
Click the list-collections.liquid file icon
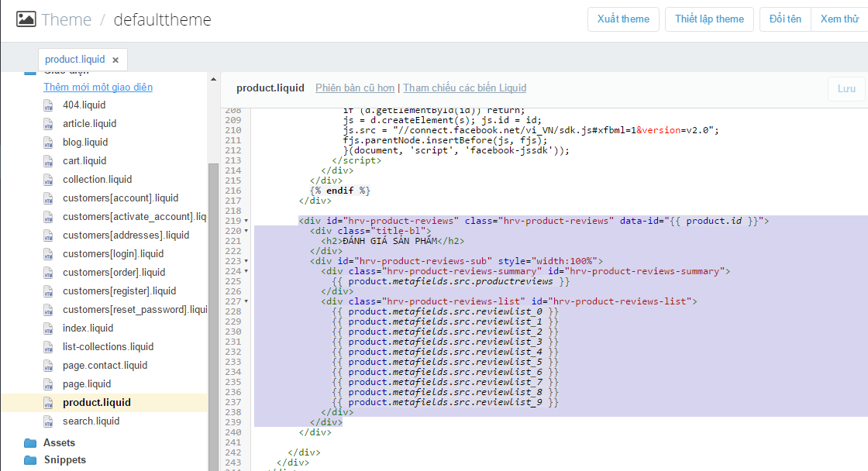click(x=49, y=347)
